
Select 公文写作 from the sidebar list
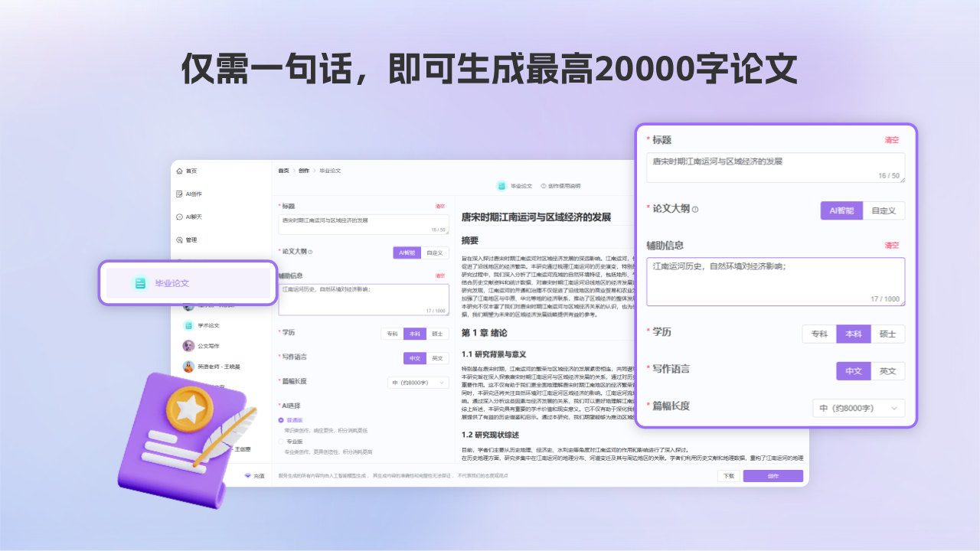(208, 346)
